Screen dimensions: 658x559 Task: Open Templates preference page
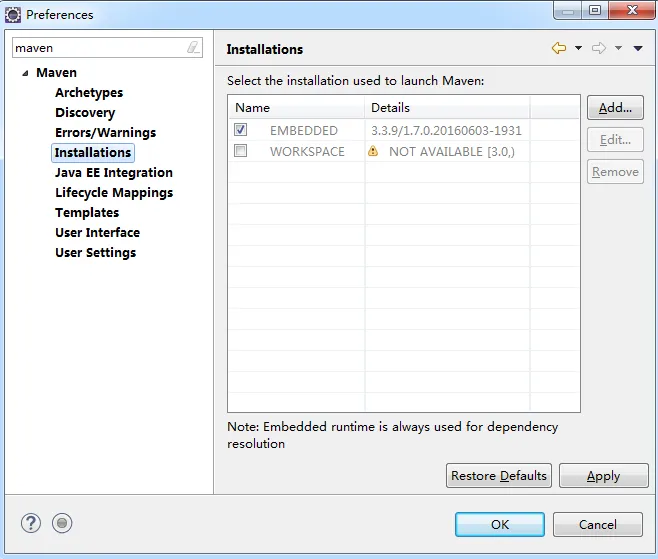tap(87, 213)
